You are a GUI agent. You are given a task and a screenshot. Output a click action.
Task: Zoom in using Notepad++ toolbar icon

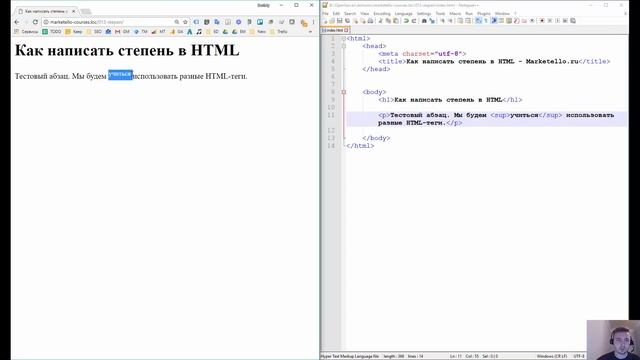(442, 20)
